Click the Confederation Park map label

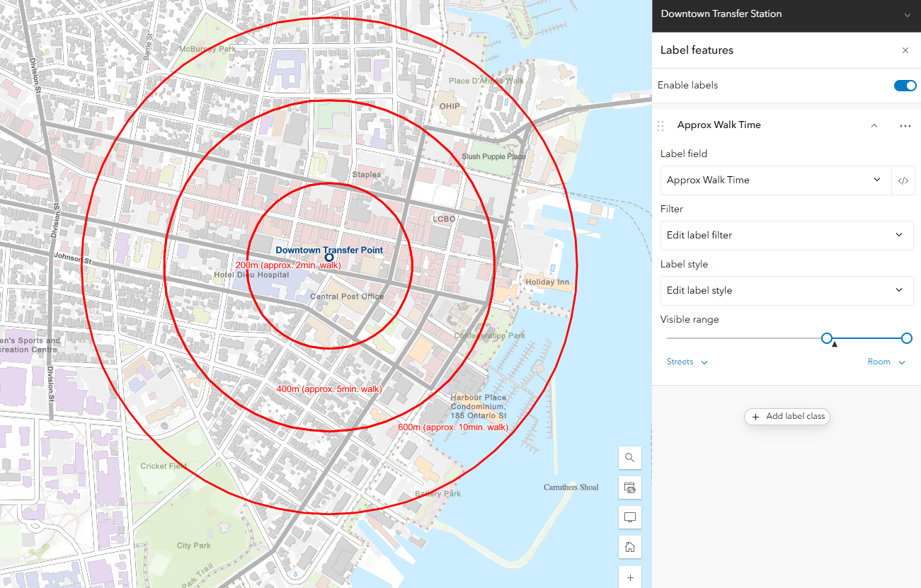click(490, 335)
